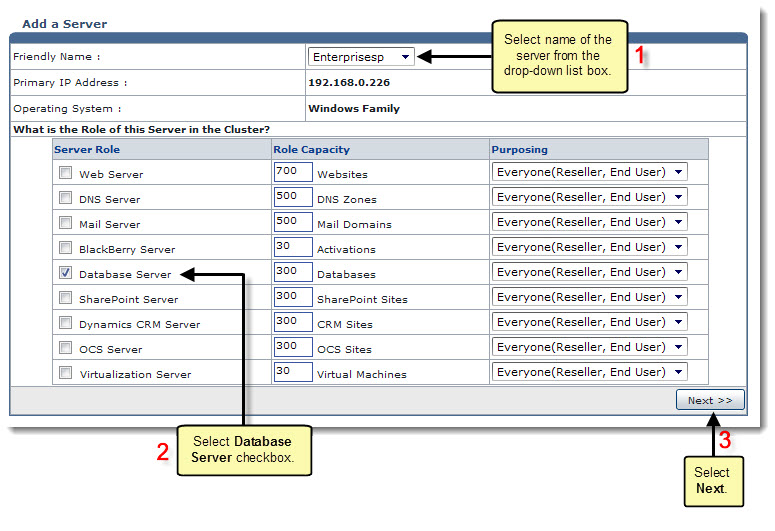Viewport: 775px width, 531px height.
Task: Open Purposing dropdown for Databases row
Action: [x=589, y=272]
